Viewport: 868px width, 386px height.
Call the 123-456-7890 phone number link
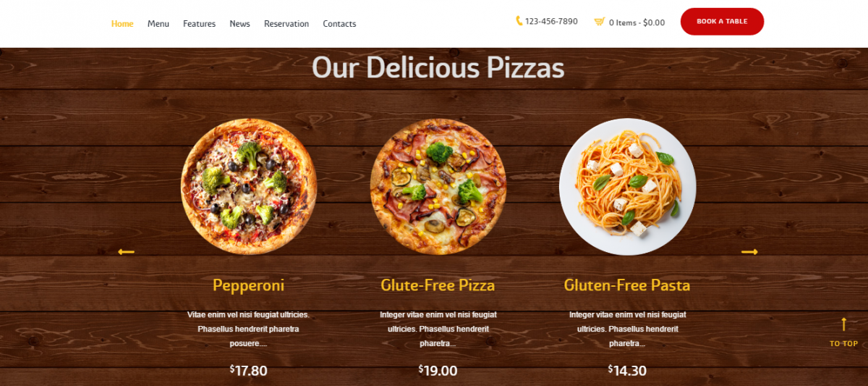point(551,22)
